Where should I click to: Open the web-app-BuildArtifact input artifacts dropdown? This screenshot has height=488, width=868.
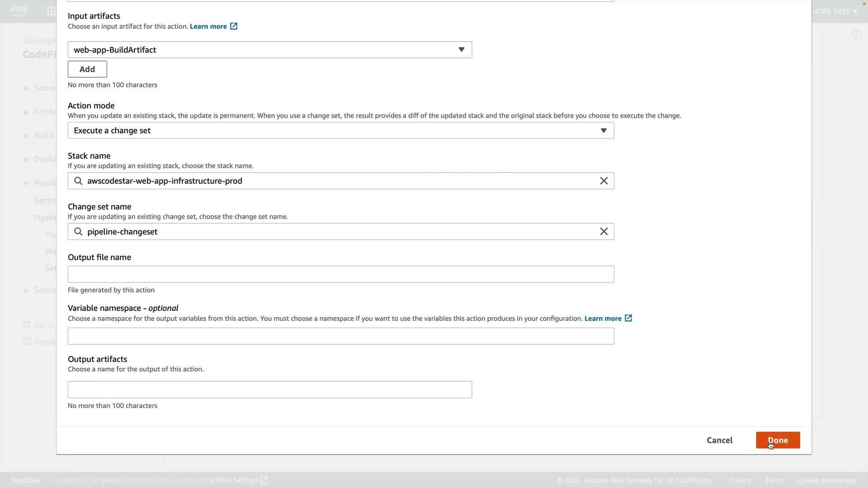[270, 50]
